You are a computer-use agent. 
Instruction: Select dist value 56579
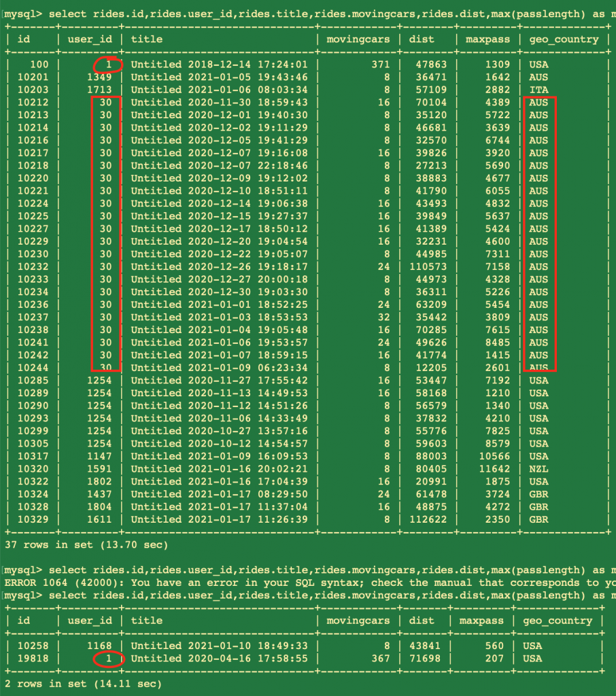coord(431,406)
